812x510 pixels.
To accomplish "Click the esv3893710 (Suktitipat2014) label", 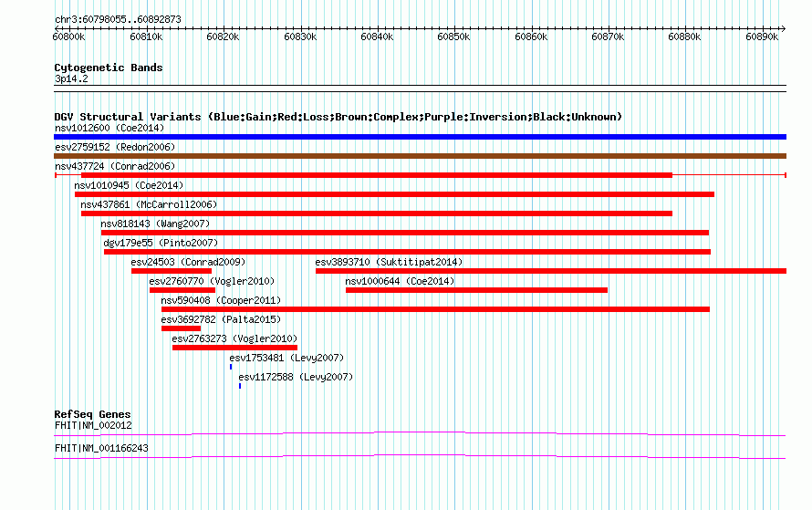I will (389, 262).
